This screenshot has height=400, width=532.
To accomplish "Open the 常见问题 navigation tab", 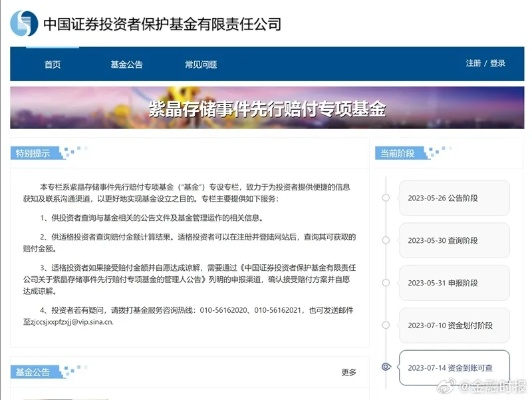I will [x=201, y=64].
